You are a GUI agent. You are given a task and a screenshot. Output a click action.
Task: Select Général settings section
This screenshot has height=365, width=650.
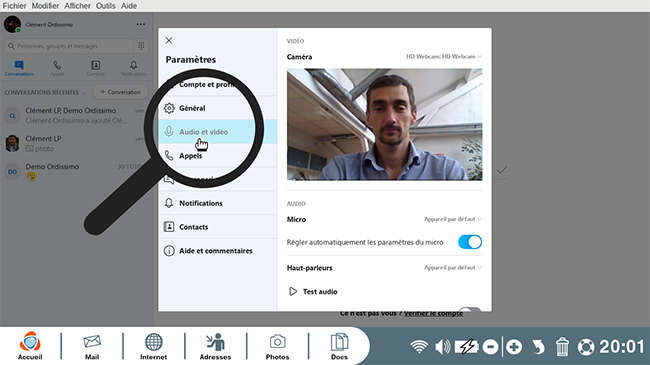click(x=218, y=108)
